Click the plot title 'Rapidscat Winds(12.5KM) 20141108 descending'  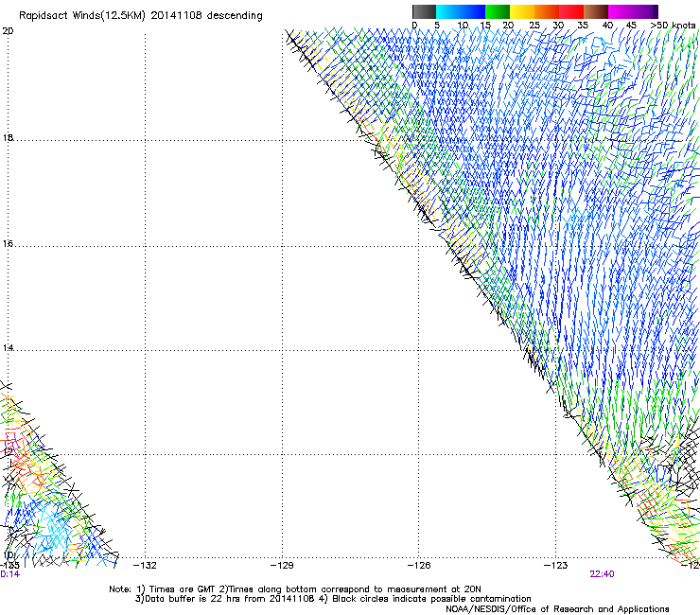tap(141, 16)
